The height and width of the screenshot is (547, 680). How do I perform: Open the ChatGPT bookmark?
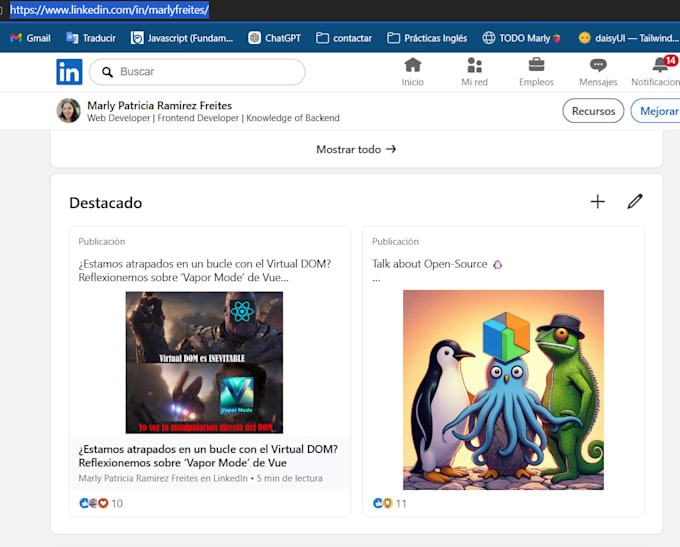[274, 38]
